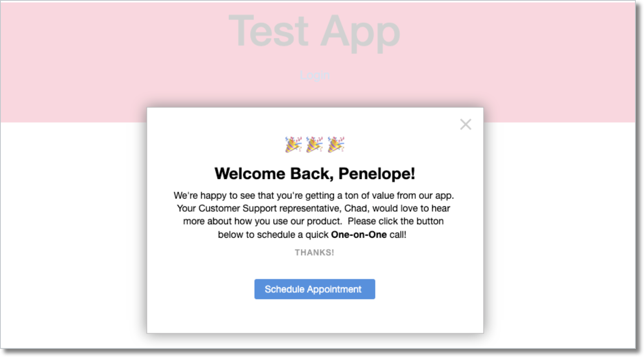
Task: Select the bold One-on-One text
Action: (x=358, y=234)
